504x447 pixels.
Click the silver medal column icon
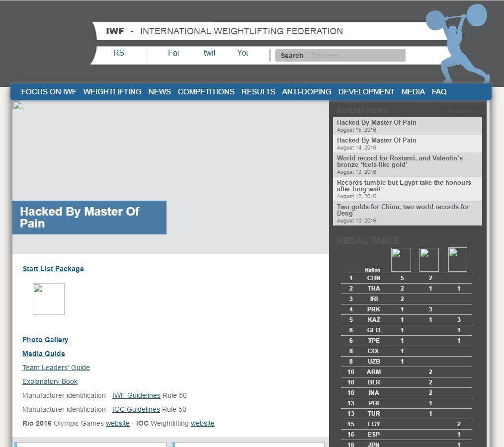tap(429, 260)
